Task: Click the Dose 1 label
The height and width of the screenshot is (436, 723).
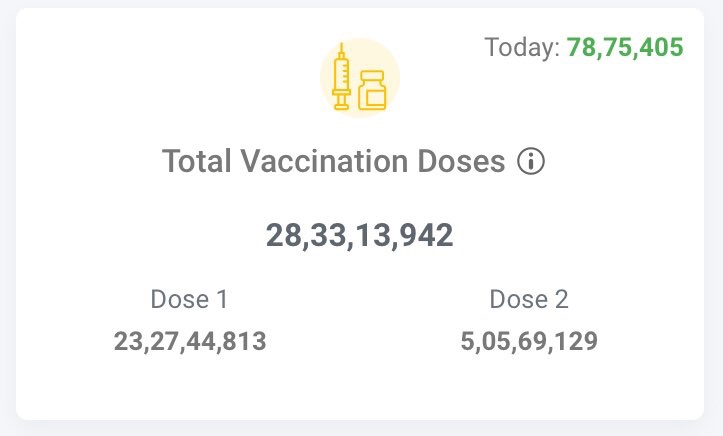Action: point(190,299)
